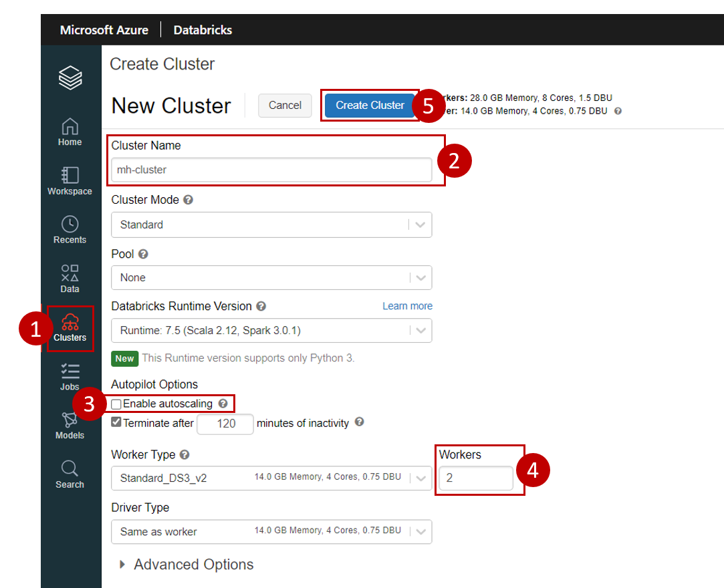Image resolution: width=724 pixels, height=588 pixels.
Task: Open the Pool None dropdown
Action: tap(271, 278)
